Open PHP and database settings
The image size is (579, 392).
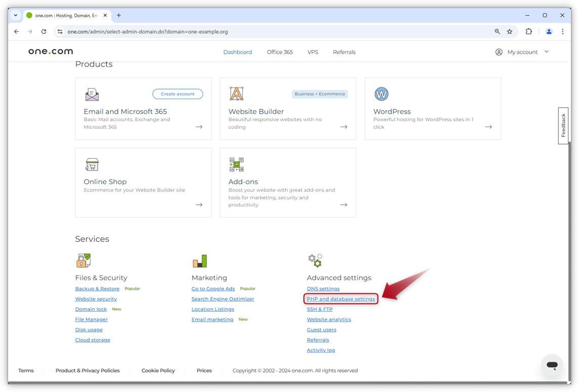tap(341, 299)
